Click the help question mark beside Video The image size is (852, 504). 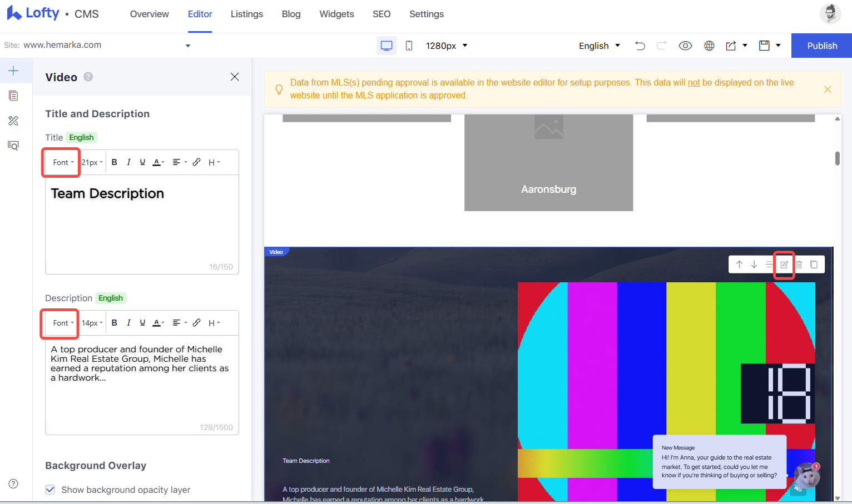(88, 77)
